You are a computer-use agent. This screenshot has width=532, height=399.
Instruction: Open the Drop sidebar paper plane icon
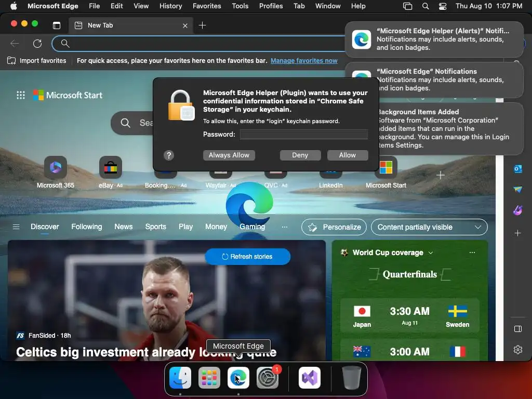tap(518, 189)
